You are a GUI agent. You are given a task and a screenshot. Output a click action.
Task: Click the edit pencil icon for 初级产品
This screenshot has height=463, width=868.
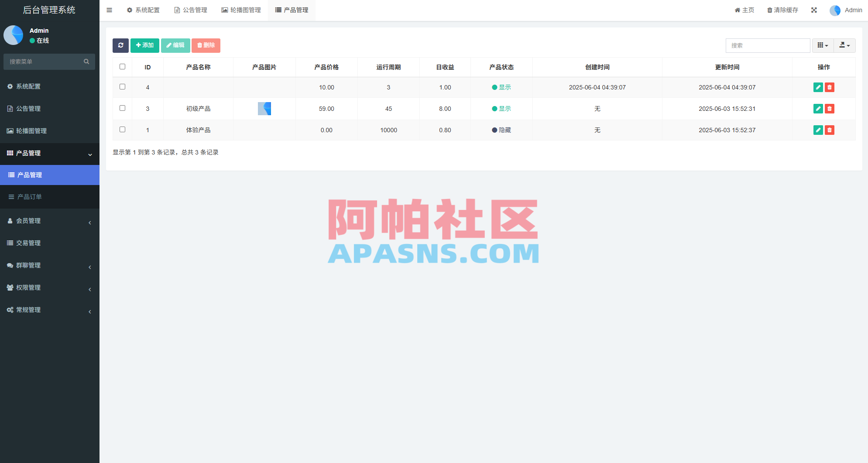pos(818,109)
